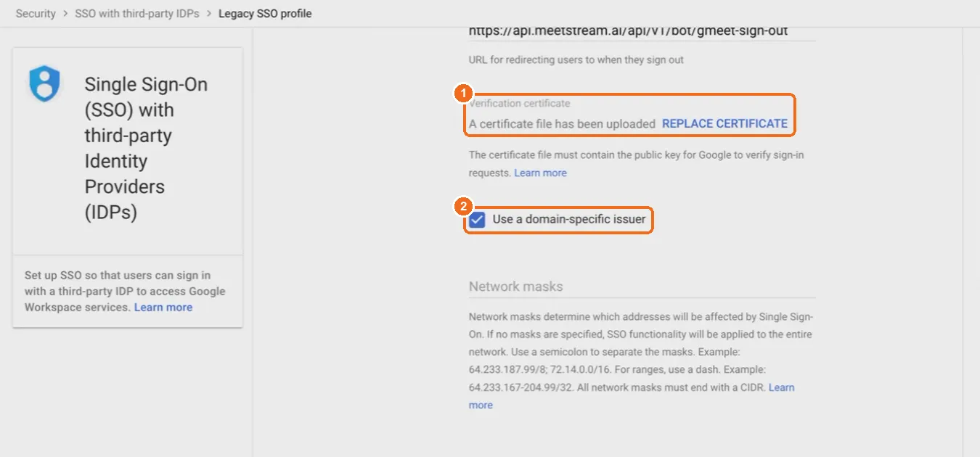
Task: Open Learn more link under certificate description
Action: [540, 173]
